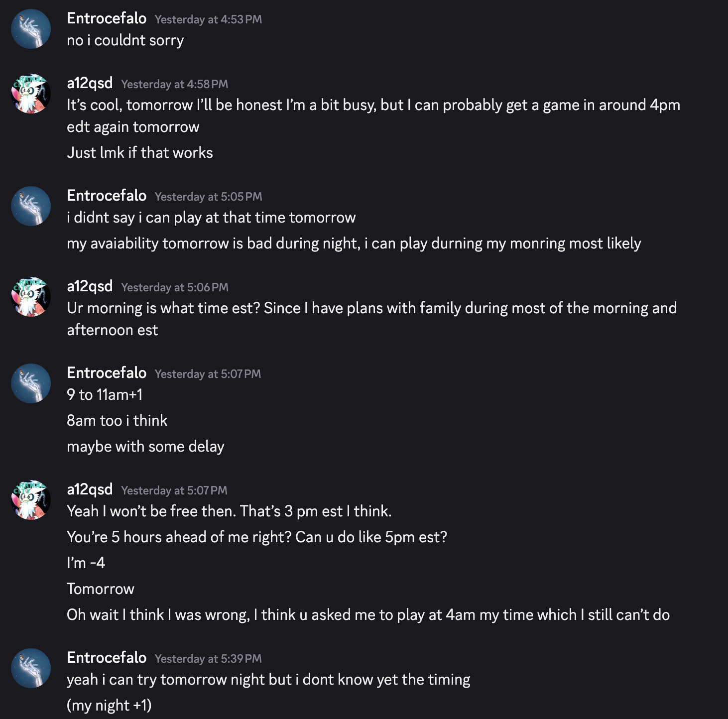Click the "Yesterday at 5:06 PM" timestamp
Viewport: 728px width, 719px height.
pos(174,287)
